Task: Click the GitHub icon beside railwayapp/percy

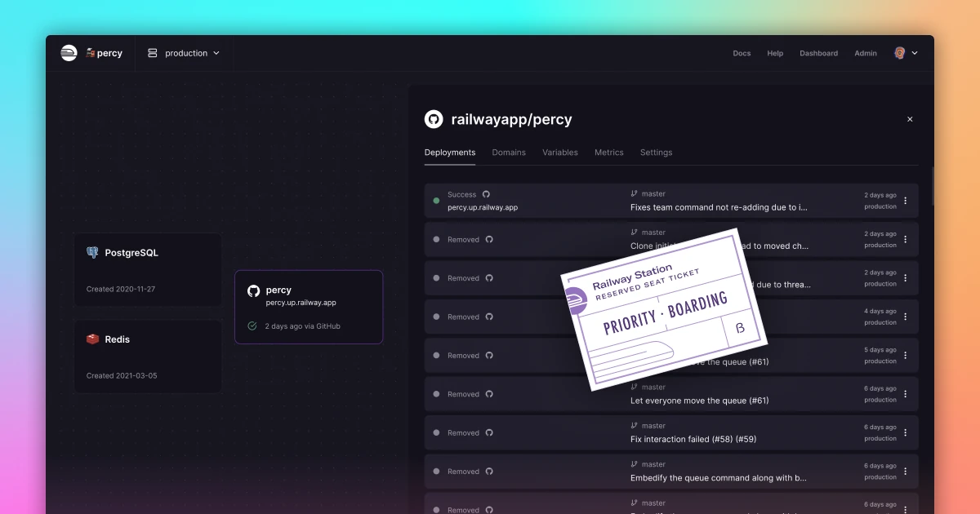Action: [434, 119]
